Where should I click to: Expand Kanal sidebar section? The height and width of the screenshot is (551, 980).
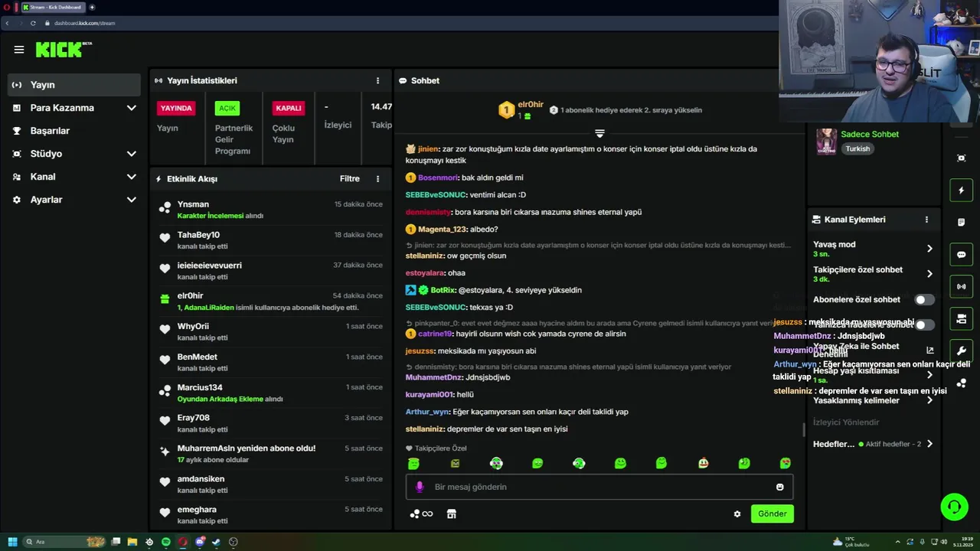[131, 177]
